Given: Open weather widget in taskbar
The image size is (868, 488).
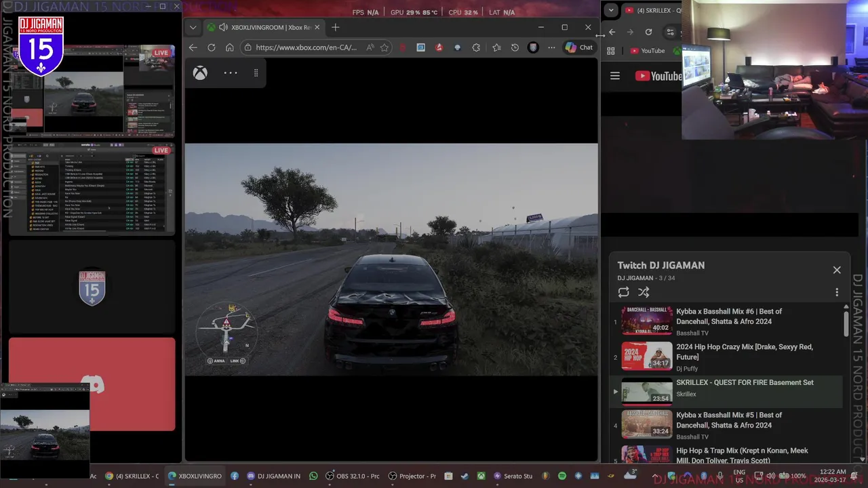Looking at the screenshot, I should coord(631,474).
